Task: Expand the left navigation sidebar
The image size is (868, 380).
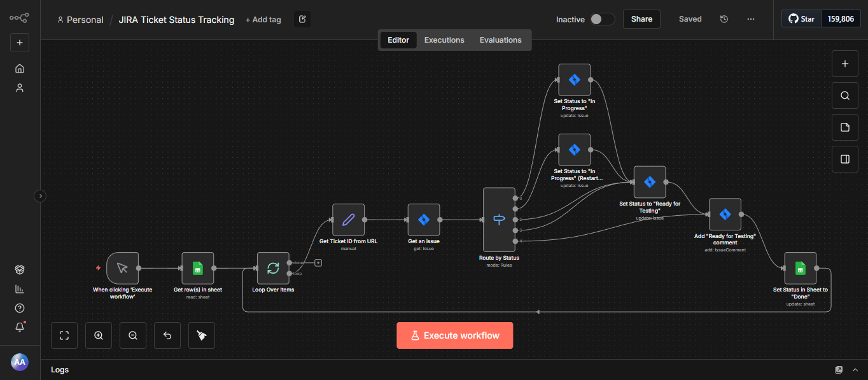Action: 40,196
